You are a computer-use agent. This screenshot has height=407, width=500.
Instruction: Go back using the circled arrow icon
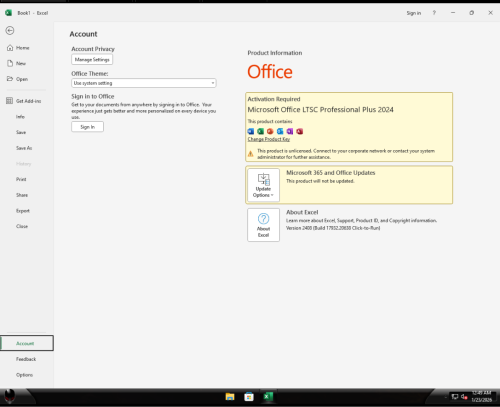[10, 31]
